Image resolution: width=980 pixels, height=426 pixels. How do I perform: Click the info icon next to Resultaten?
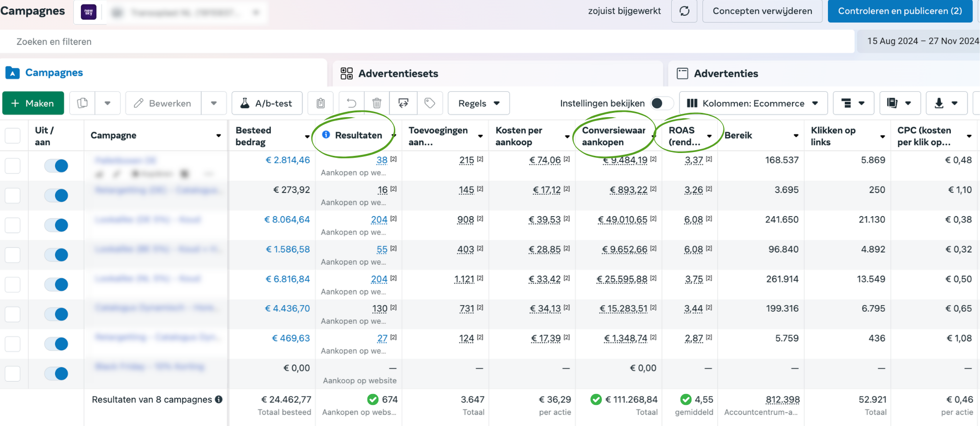click(x=326, y=135)
